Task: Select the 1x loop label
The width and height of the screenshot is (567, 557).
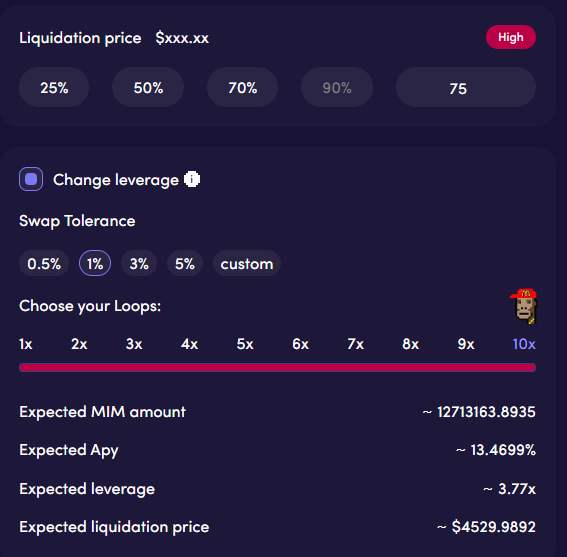Action: tap(26, 344)
